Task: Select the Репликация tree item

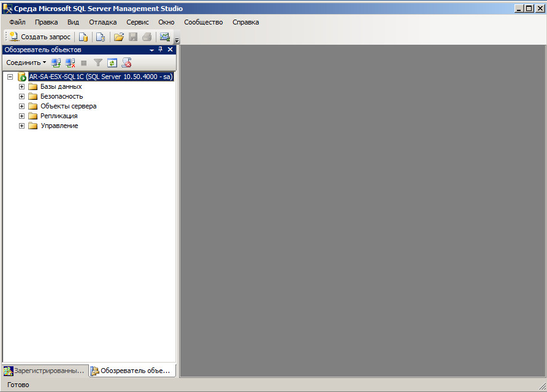Action: click(59, 116)
